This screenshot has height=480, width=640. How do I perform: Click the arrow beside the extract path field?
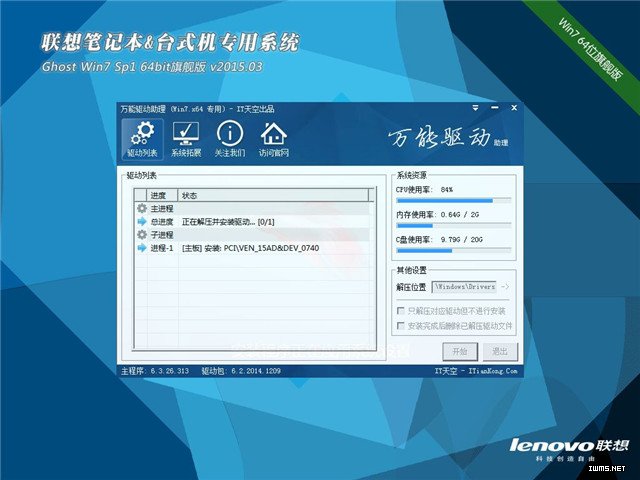[505, 286]
